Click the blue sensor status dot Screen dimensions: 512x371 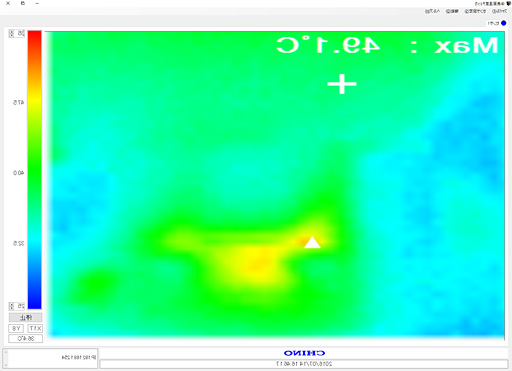coord(504,23)
